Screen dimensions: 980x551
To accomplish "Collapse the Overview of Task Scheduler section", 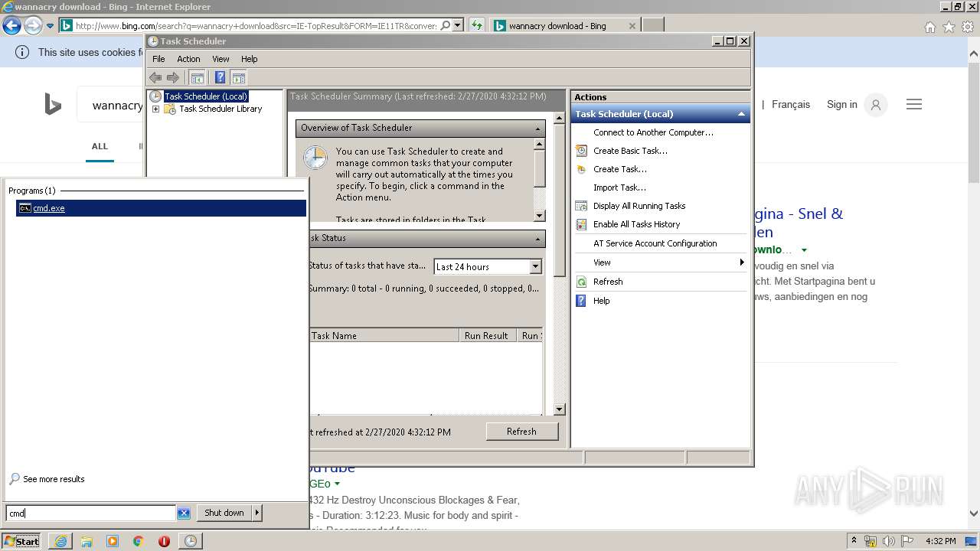I will [537, 129].
